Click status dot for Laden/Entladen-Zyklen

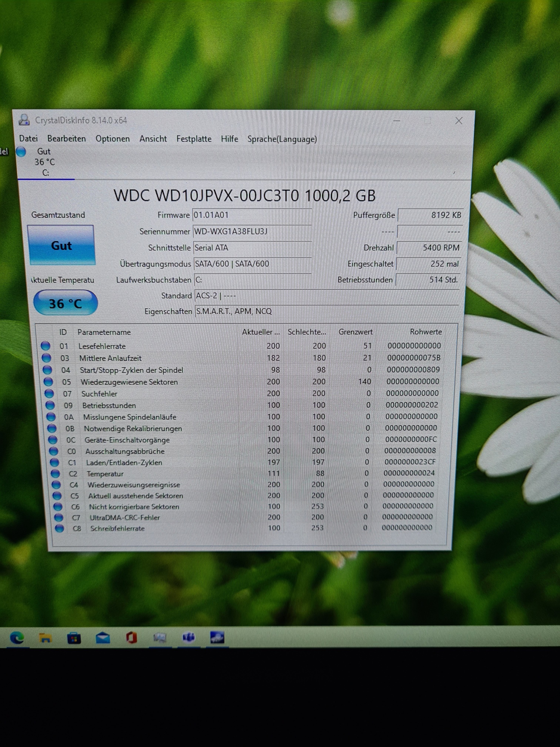[54, 462]
